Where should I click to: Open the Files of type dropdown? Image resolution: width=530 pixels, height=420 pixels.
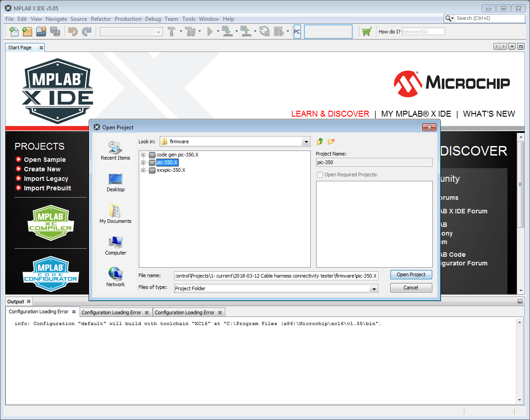pos(374,288)
